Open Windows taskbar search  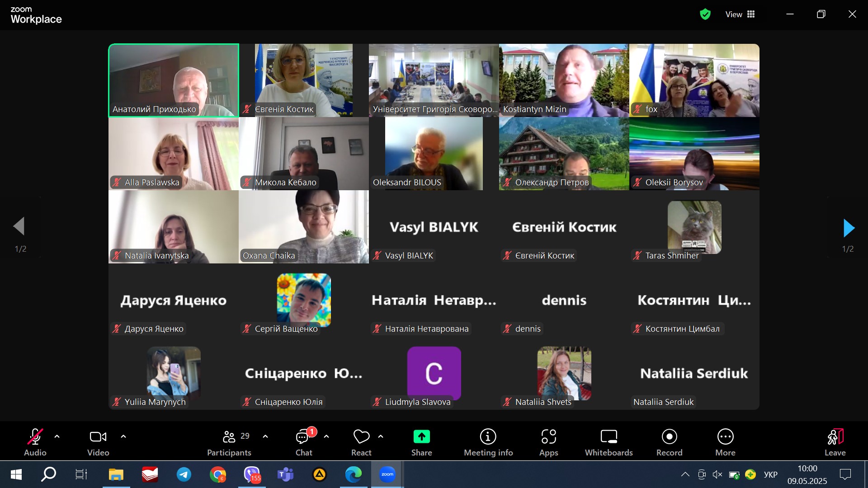tap(48, 474)
